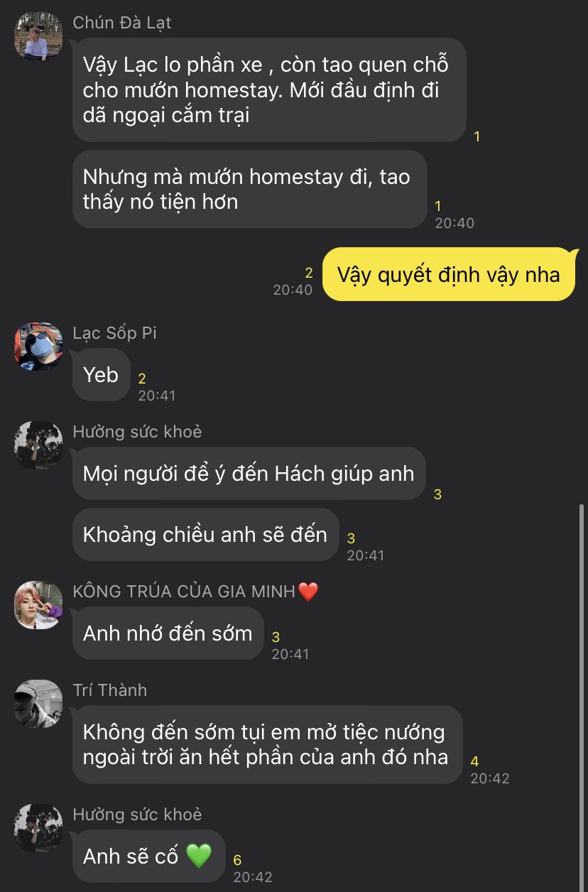Open Trí Thành's grayscale avatar
The width and height of the screenshot is (588, 892).
38,704
